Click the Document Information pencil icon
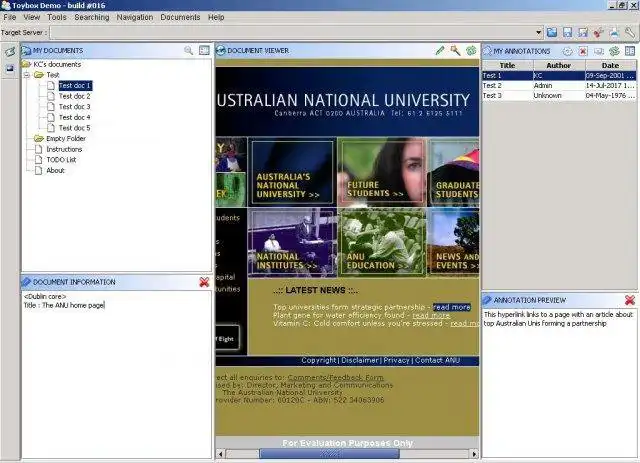The height and width of the screenshot is (463, 640). pyautogui.click(x=27, y=282)
